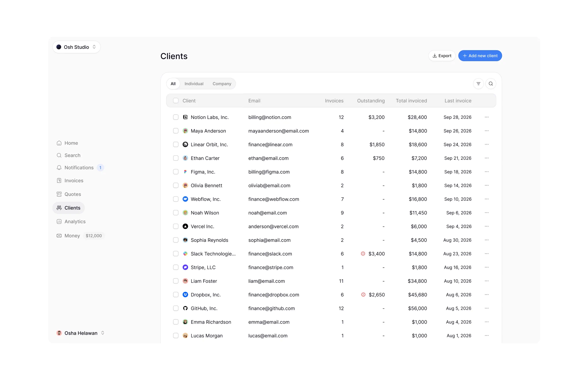Sort by the Total invoiced column header
This screenshot has height=380, width=588.
pos(411,101)
